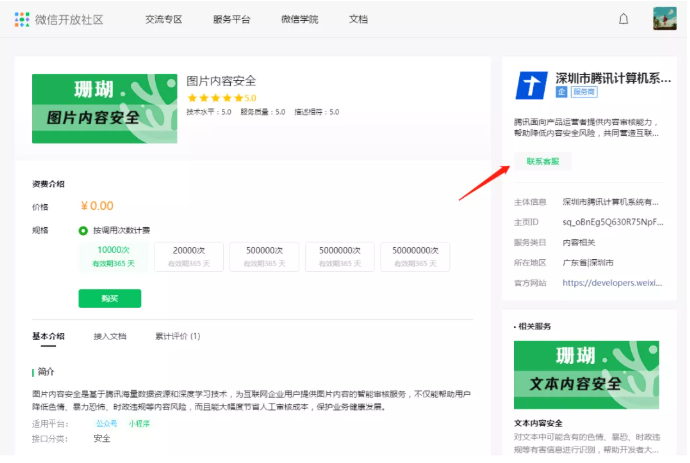Screen dimensions: 690x463
Task: Select the 5000000次 package option
Action: point(340,257)
